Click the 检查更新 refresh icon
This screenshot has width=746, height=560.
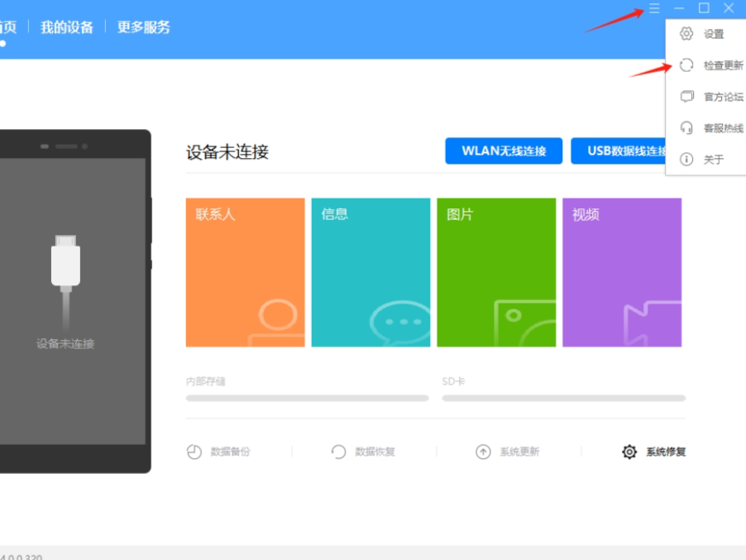click(686, 65)
